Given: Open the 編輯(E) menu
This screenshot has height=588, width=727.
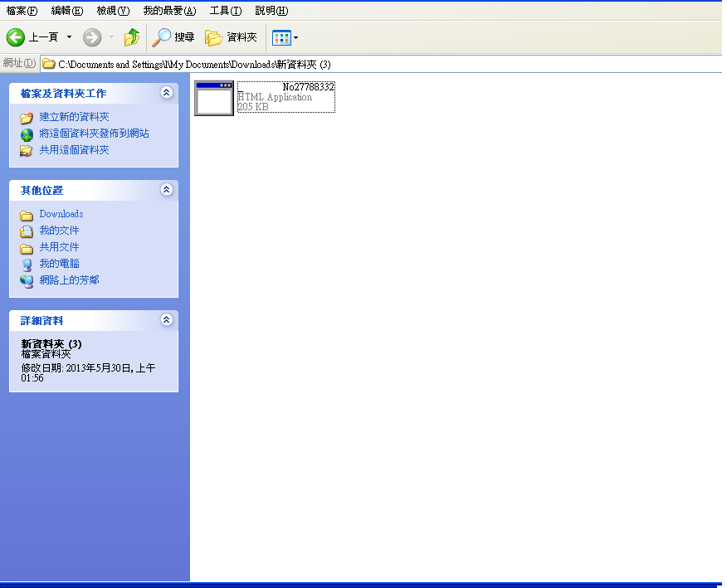Looking at the screenshot, I should [x=67, y=10].
